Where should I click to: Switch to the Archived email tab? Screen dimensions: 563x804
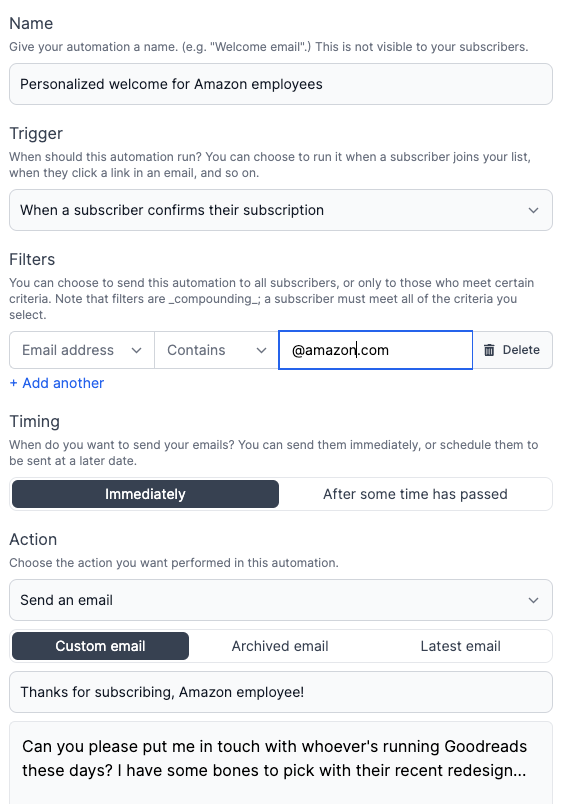pos(280,646)
